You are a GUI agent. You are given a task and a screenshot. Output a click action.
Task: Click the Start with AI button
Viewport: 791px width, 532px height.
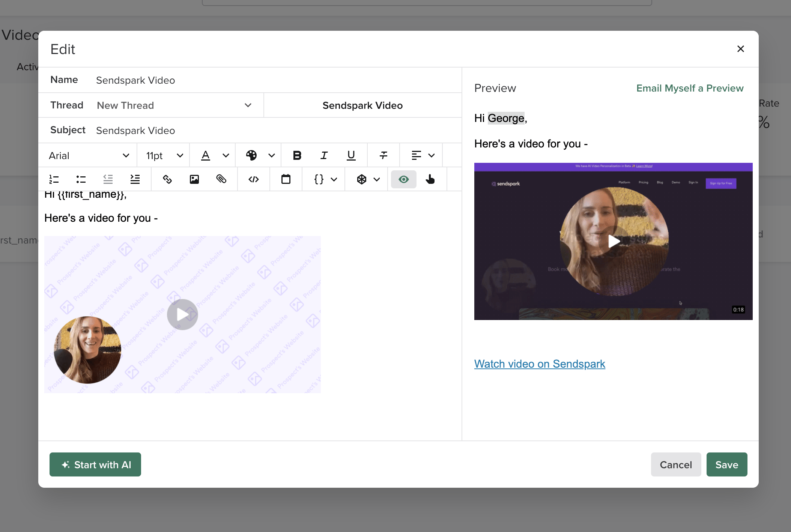(95, 464)
